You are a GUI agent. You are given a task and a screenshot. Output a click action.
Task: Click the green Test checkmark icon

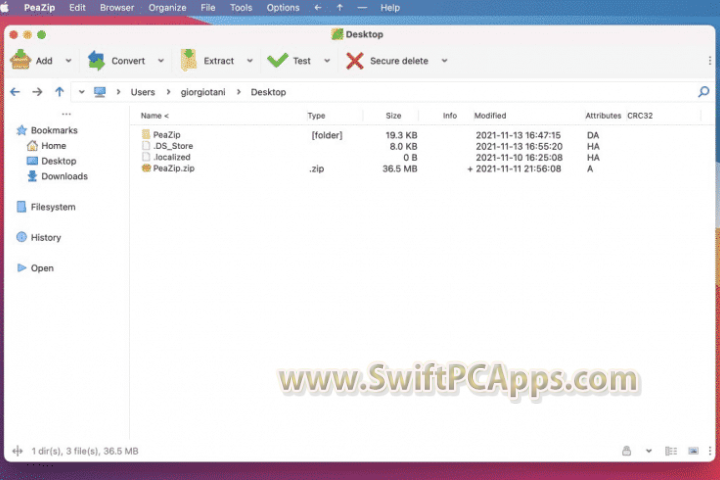coord(277,60)
